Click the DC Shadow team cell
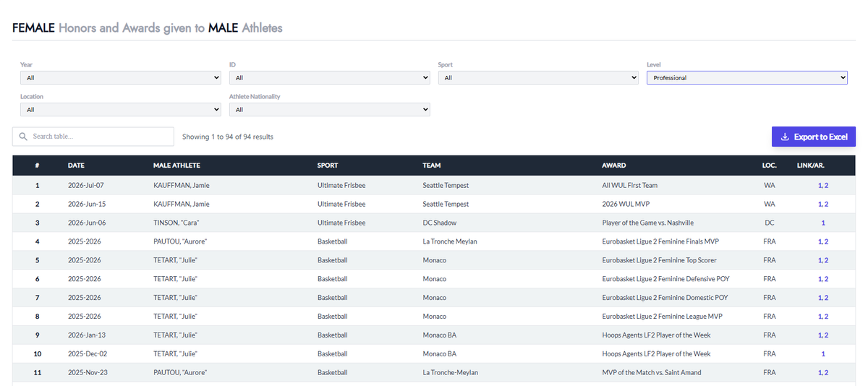868x386 pixels. pos(440,223)
